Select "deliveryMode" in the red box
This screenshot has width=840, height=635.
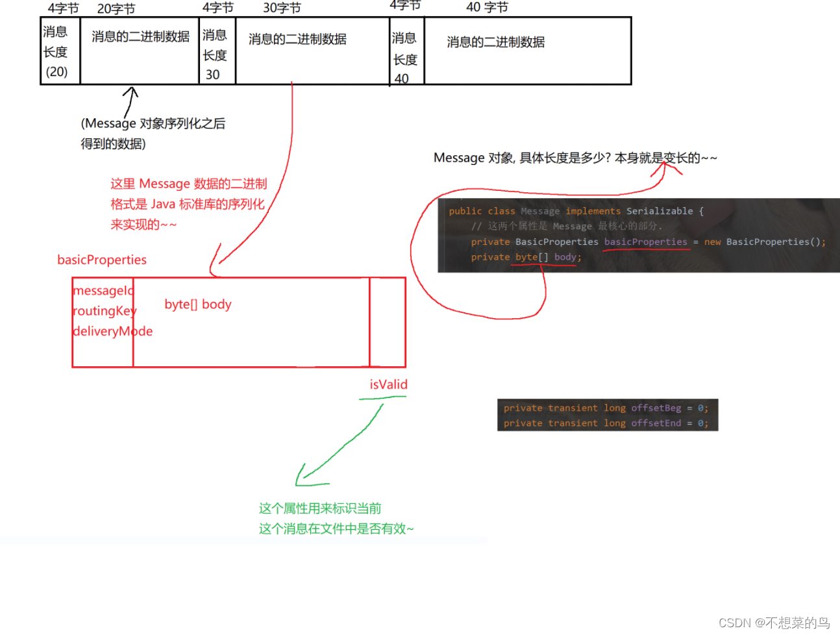pyautogui.click(x=113, y=331)
